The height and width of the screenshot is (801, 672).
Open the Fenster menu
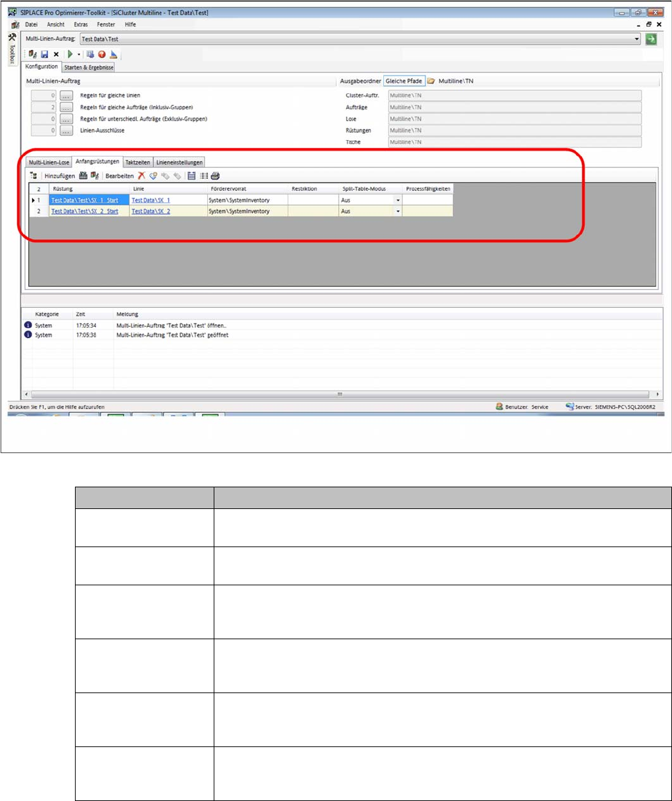click(106, 24)
